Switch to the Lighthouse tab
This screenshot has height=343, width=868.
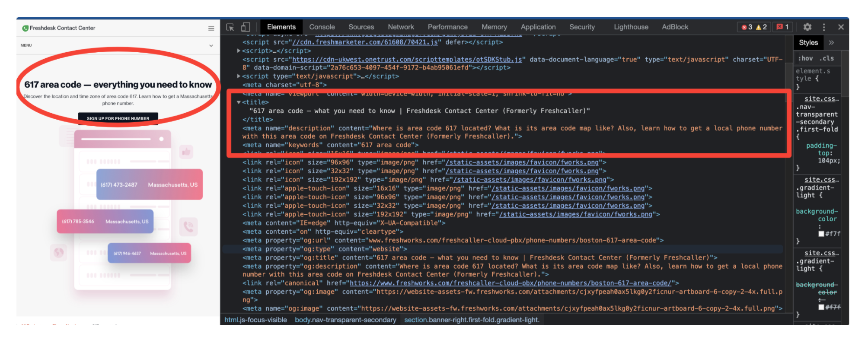pos(631,27)
